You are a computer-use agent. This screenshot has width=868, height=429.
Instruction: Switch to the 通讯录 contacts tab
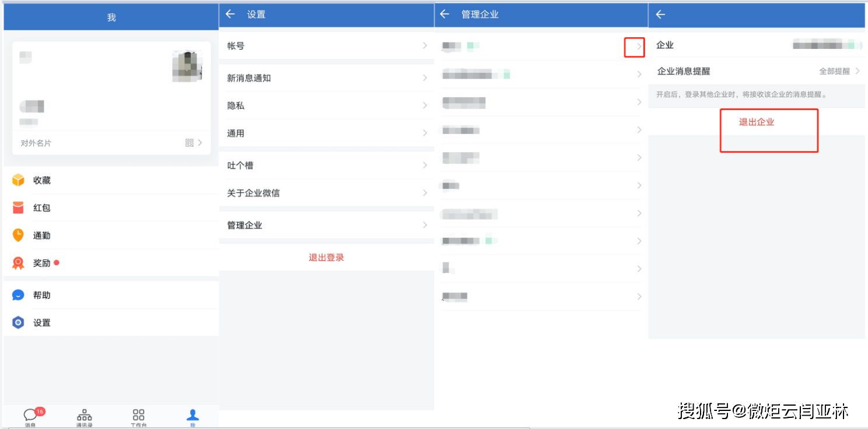83,416
